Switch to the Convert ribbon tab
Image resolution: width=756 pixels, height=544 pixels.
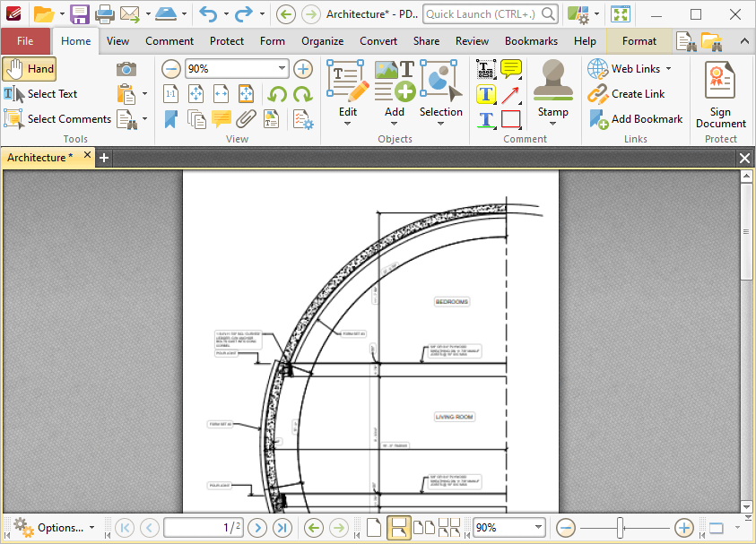pyautogui.click(x=378, y=41)
